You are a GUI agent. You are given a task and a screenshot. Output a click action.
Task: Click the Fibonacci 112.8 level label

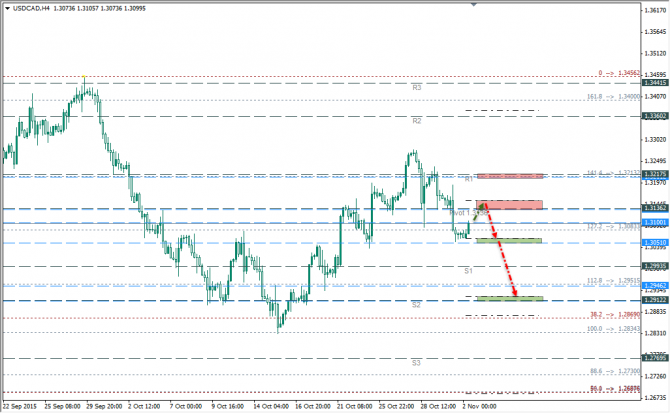tap(614, 281)
